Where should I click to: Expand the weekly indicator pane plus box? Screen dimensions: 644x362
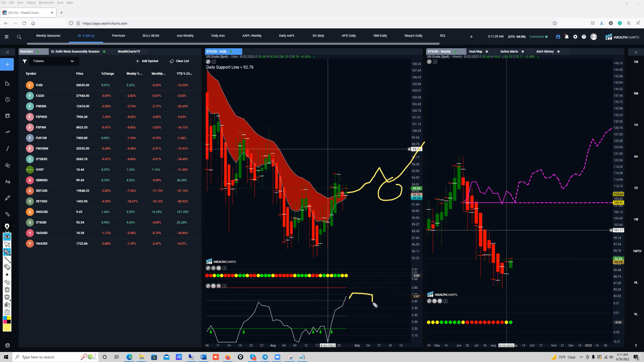[445, 301]
